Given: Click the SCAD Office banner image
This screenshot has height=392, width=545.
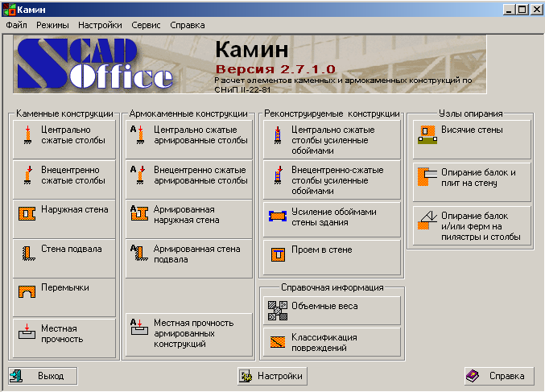Looking at the screenshot, I should tap(250, 64).
